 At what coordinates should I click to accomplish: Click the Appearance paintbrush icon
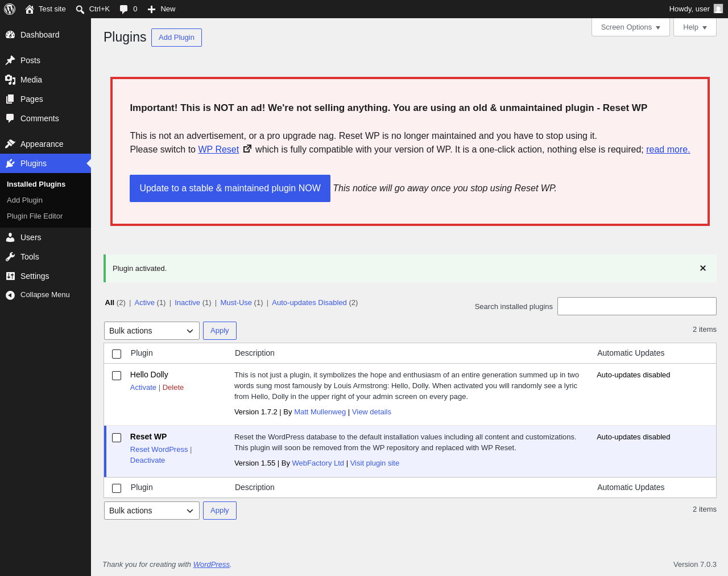(10, 144)
